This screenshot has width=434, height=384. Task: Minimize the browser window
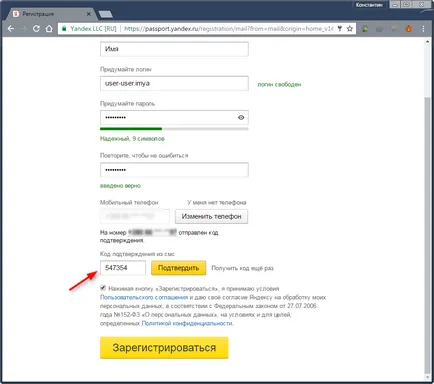395,5
